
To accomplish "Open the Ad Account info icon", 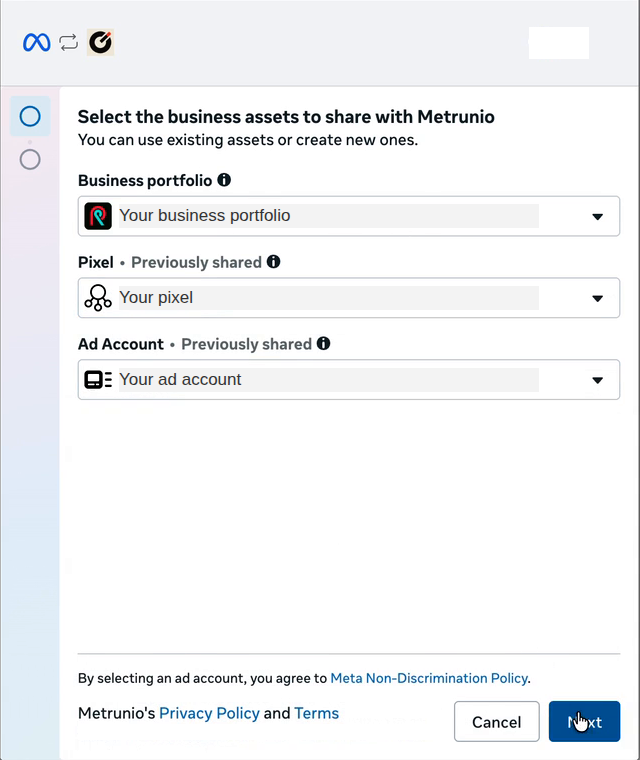I will tap(323, 344).
